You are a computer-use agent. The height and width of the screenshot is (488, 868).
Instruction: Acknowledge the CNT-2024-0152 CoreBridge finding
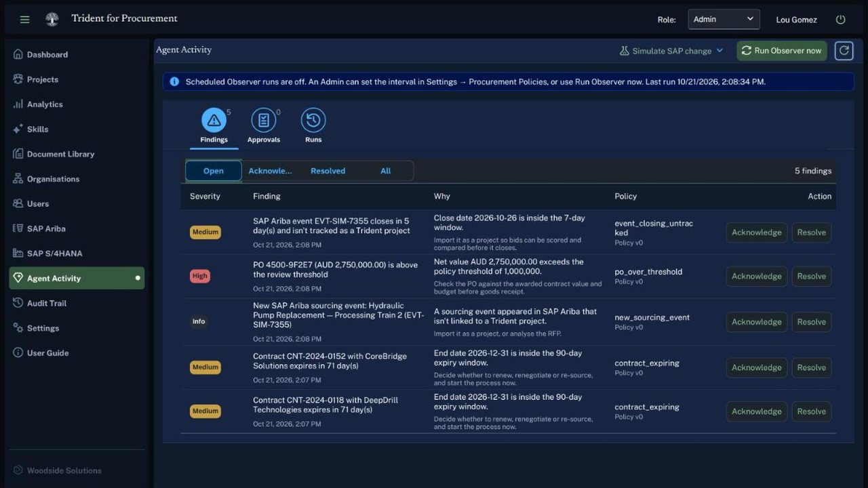pos(757,367)
